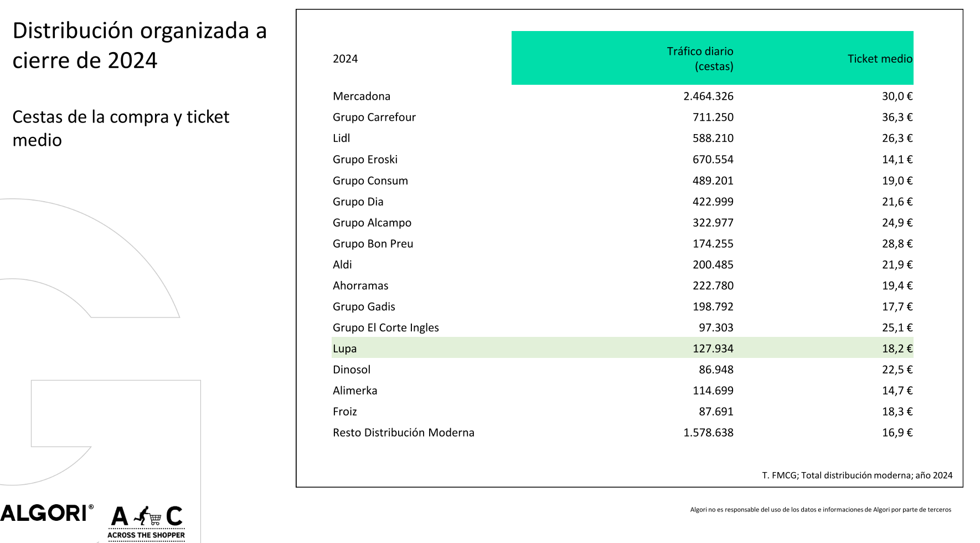980x543 pixels.
Task: Click Mercadona's daily traffic value 2.464.326
Action: point(708,96)
